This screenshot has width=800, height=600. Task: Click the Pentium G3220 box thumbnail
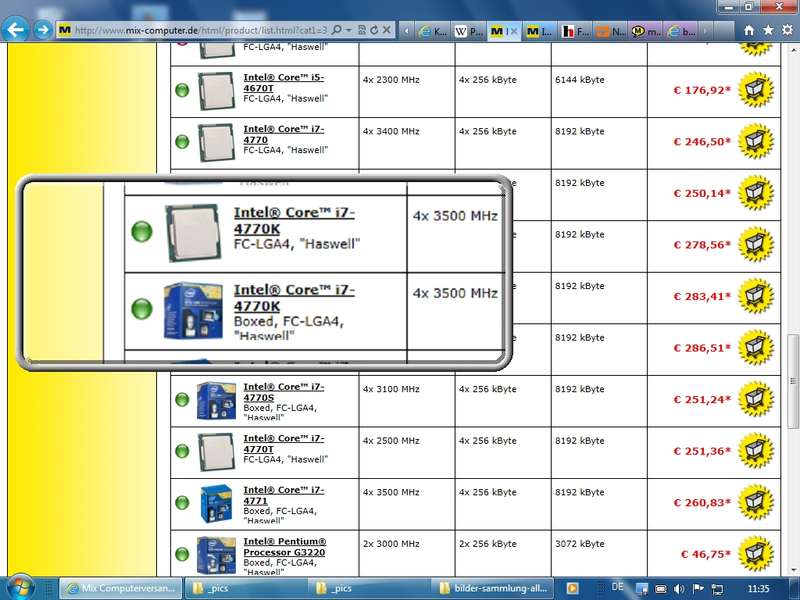216,555
